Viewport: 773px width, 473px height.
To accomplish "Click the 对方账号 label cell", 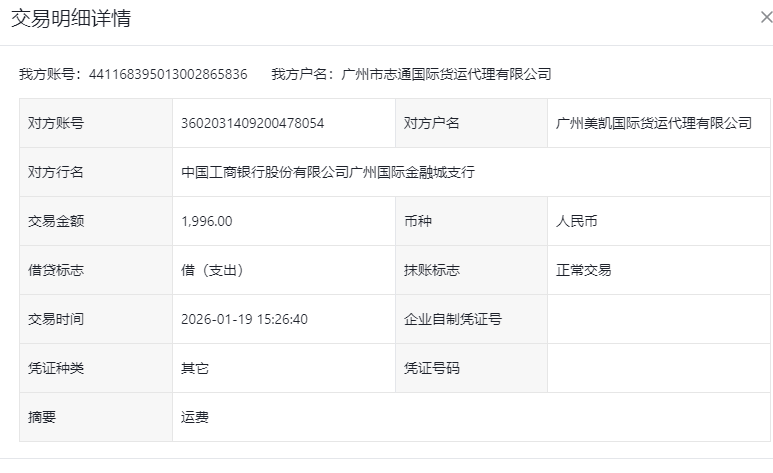I will click(x=56, y=123).
